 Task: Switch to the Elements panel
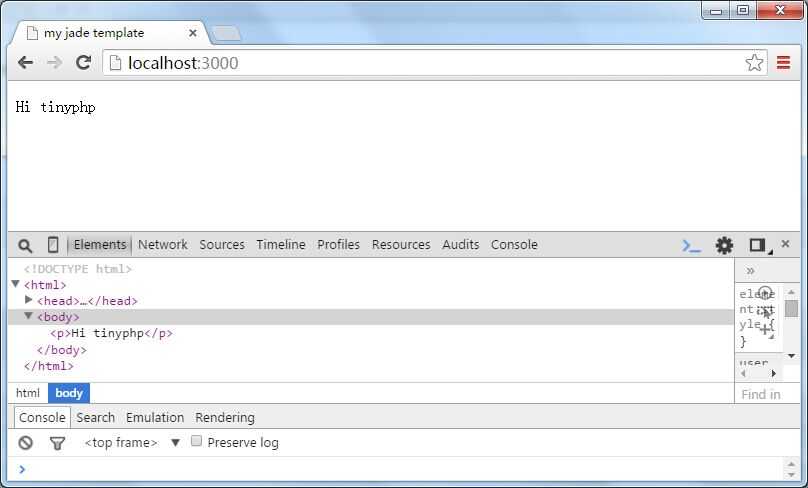coord(99,245)
